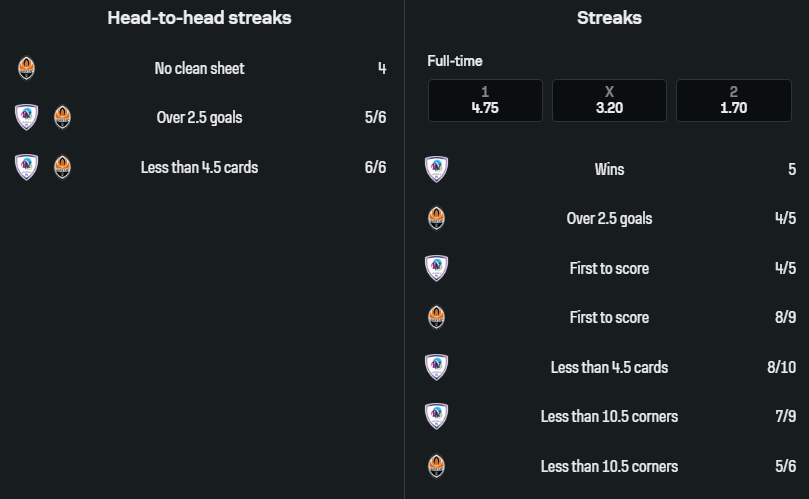Select white crest in head-to-head "Over 2.5 goals" row

[x=27, y=117]
